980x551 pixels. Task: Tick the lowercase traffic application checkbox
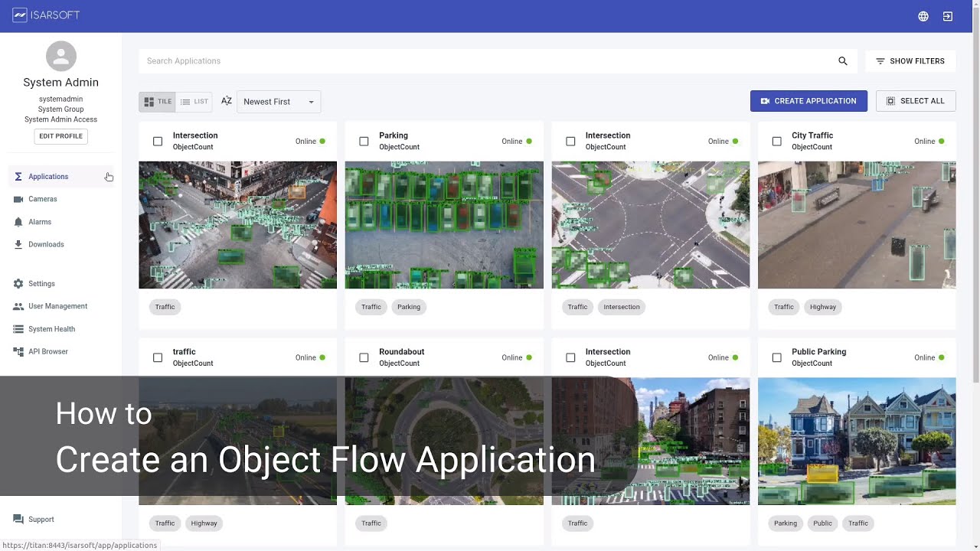pos(158,357)
